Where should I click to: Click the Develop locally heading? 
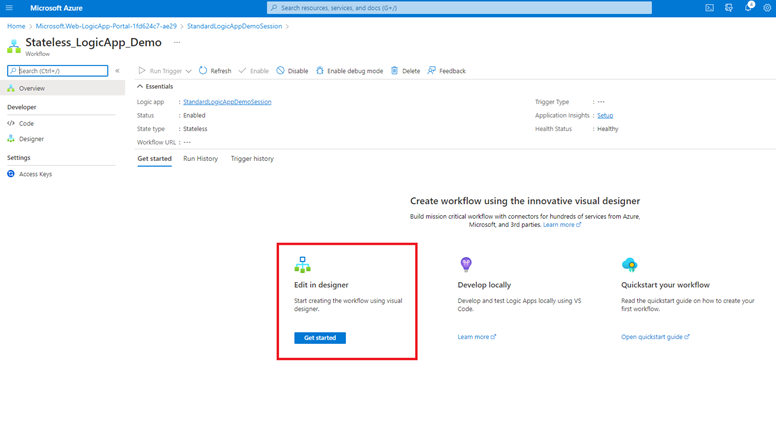[484, 285]
